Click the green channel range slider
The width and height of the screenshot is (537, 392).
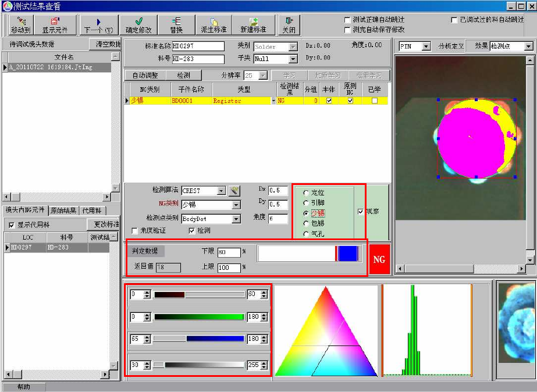pyautogui.click(x=198, y=317)
